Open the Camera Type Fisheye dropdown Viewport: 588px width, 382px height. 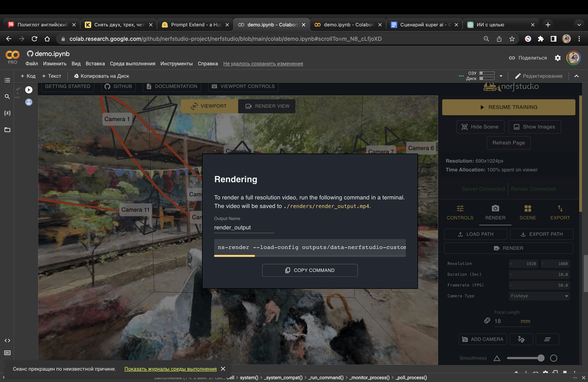539,296
